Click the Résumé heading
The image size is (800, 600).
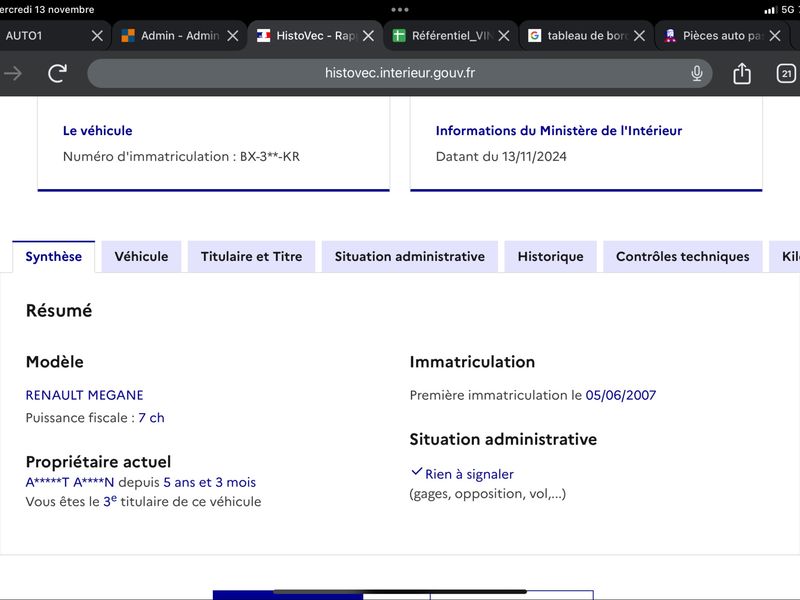(x=59, y=311)
